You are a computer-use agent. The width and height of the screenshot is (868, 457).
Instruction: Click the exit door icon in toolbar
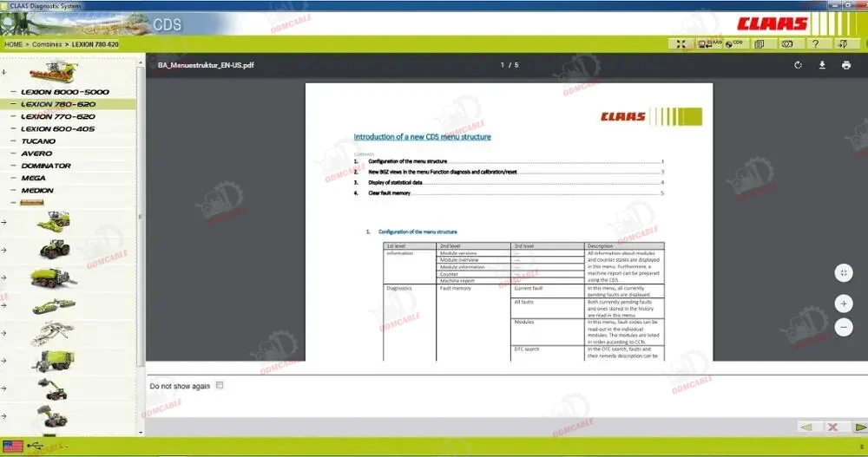pyautogui.click(x=843, y=43)
